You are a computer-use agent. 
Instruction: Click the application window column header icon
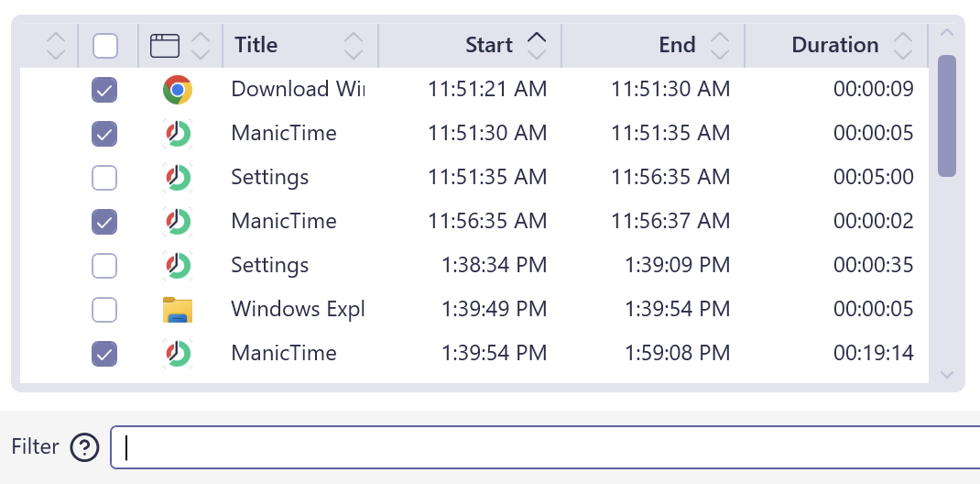(x=165, y=45)
